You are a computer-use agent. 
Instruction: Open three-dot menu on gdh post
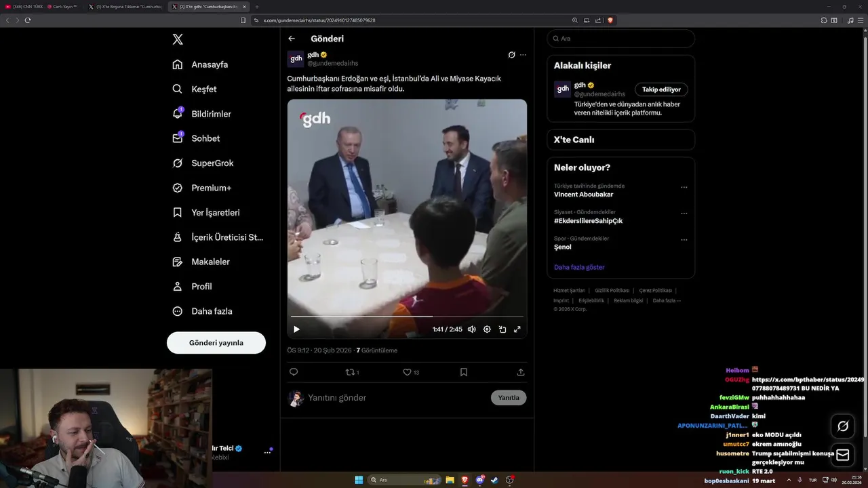click(523, 55)
